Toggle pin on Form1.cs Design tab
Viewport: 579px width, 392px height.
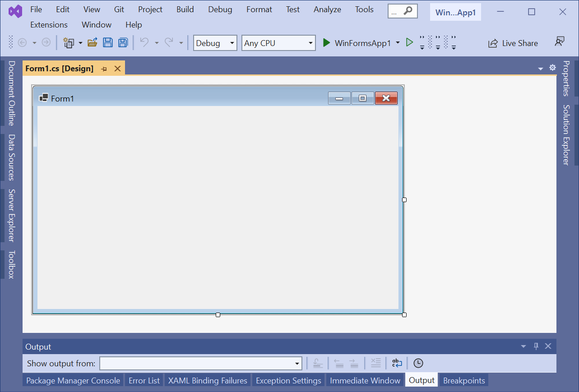104,69
